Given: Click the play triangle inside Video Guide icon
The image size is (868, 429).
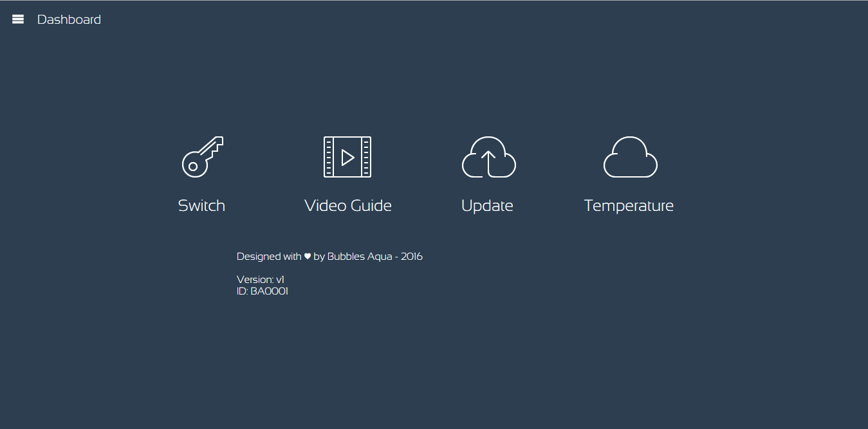Looking at the screenshot, I should click(x=349, y=157).
